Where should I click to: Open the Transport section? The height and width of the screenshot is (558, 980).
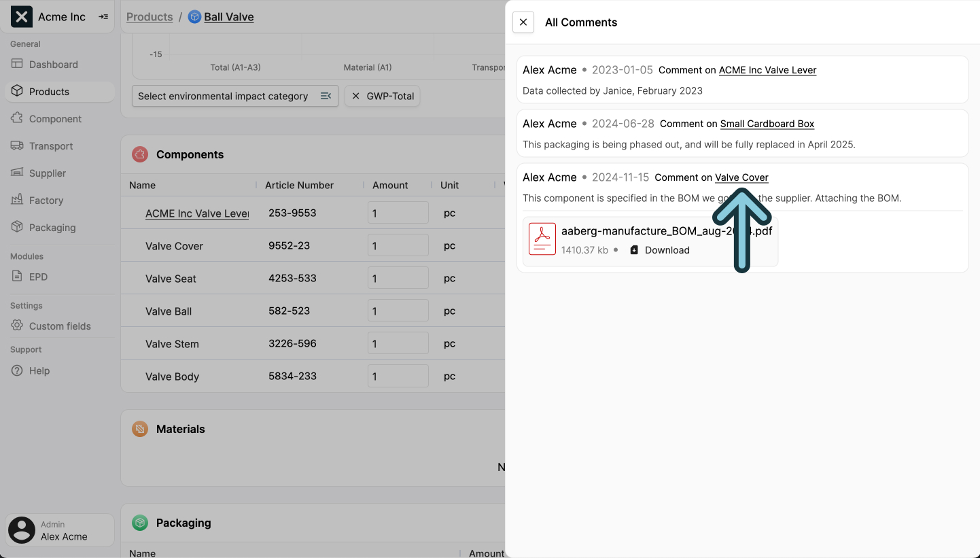point(50,146)
